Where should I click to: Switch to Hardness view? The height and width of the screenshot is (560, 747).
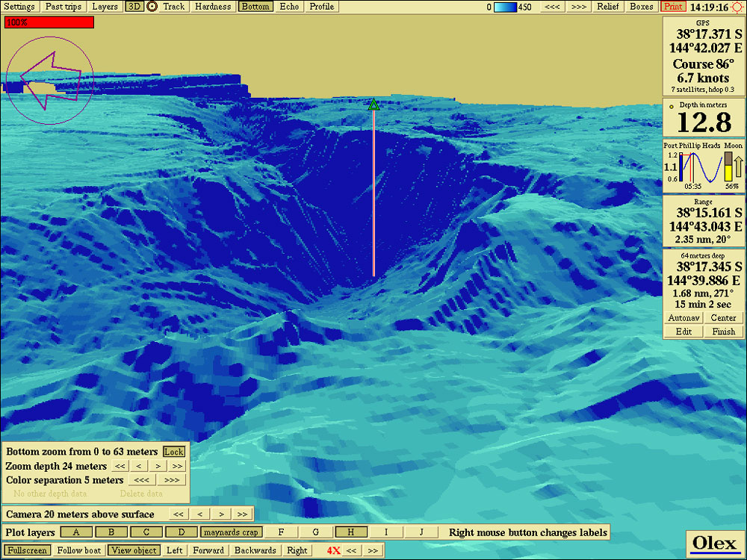[213, 7]
